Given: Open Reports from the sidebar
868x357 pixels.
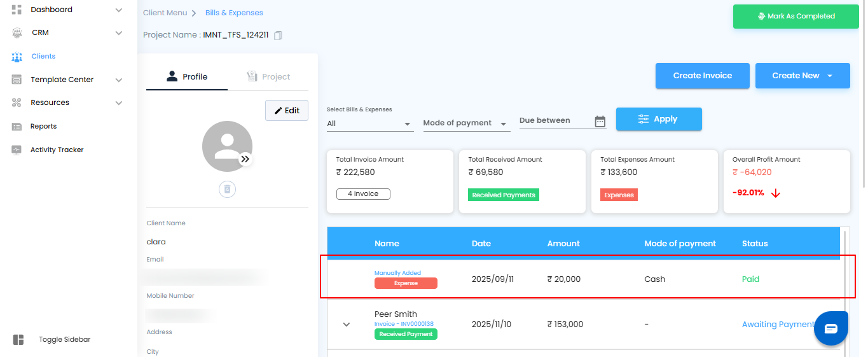Looking at the screenshot, I should [43, 126].
